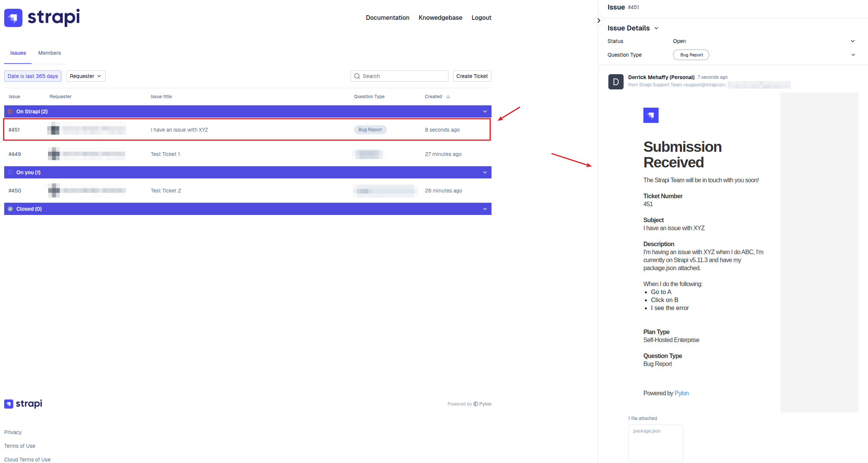Expand the Closed (0) group

(x=485, y=209)
